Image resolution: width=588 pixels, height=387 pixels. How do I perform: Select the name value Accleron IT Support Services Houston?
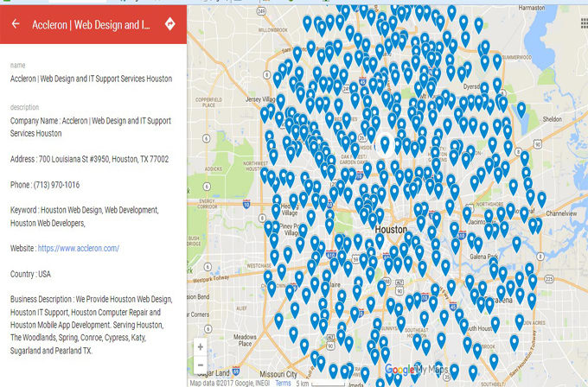[x=91, y=79]
